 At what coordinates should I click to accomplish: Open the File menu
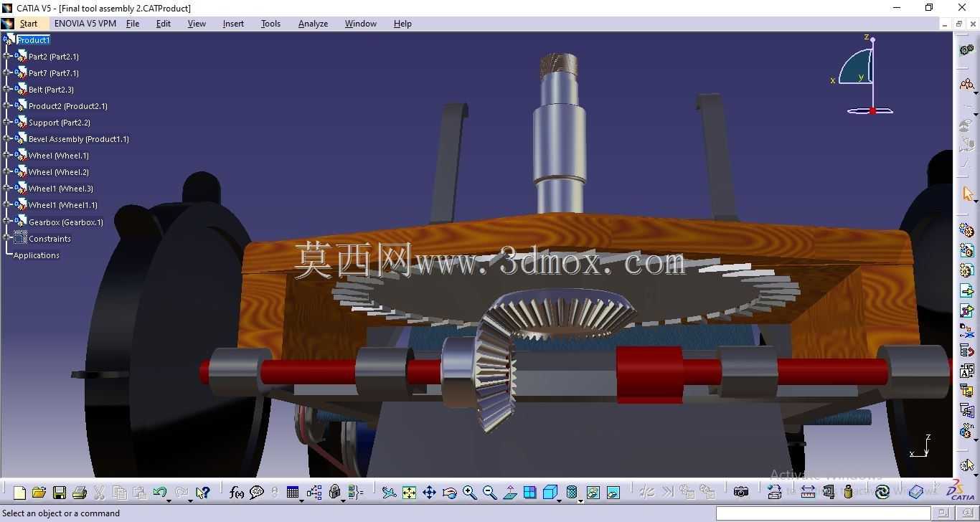coord(133,24)
